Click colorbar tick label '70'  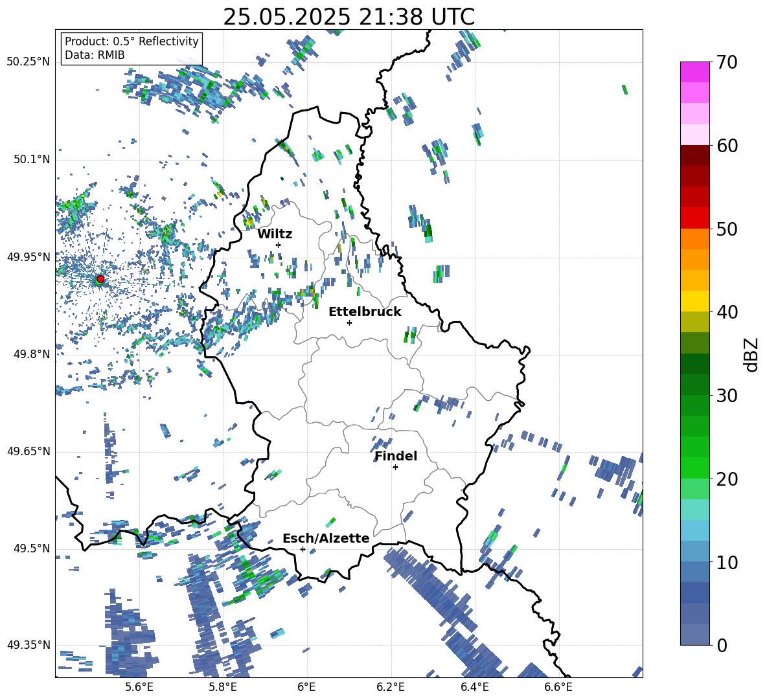click(727, 63)
